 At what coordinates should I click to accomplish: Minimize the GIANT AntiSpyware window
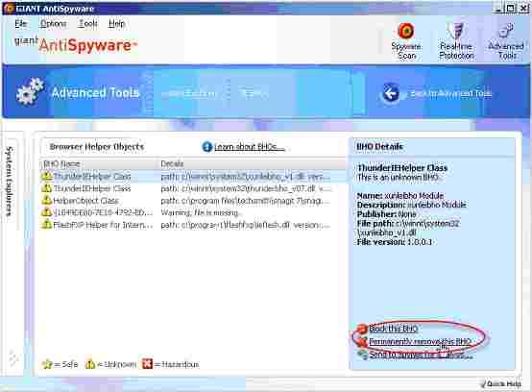coord(497,8)
